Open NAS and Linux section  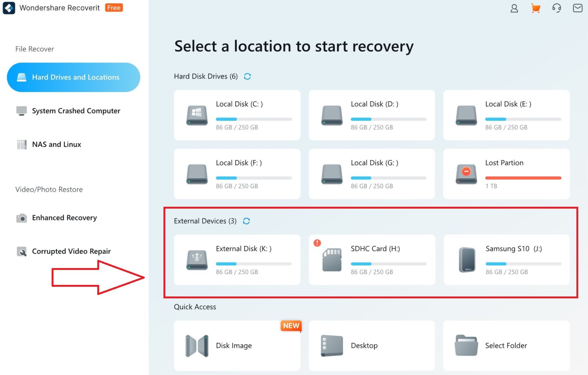click(57, 144)
